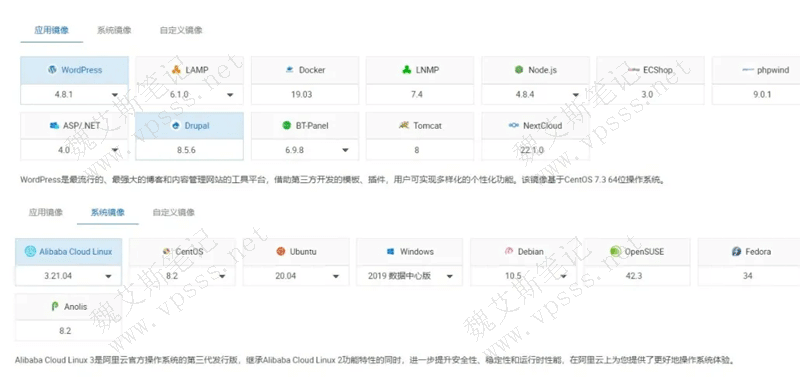Click the Fedora logo icon
Image resolution: width=800 pixels, height=378 pixels.
click(x=736, y=251)
